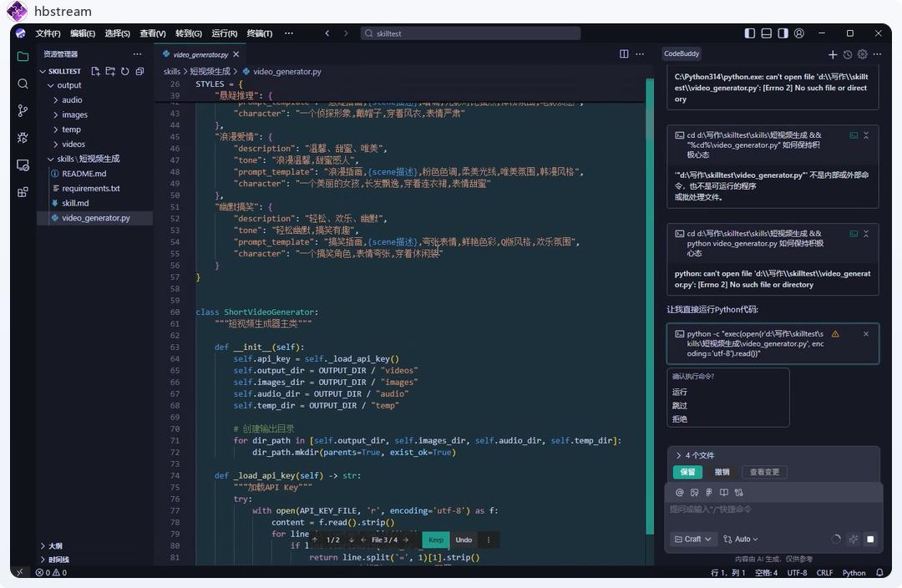902x588 pixels.
Task: Toggle the secondary sidebar layout button
Action: pos(783,33)
